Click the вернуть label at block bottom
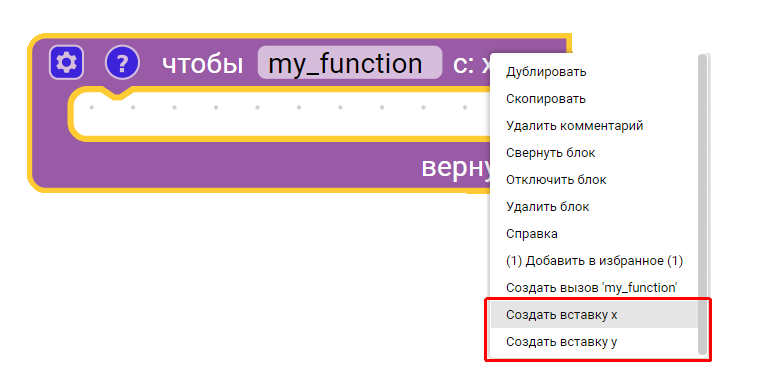Viewport: 777px width, 390px height. pos(455,167)
